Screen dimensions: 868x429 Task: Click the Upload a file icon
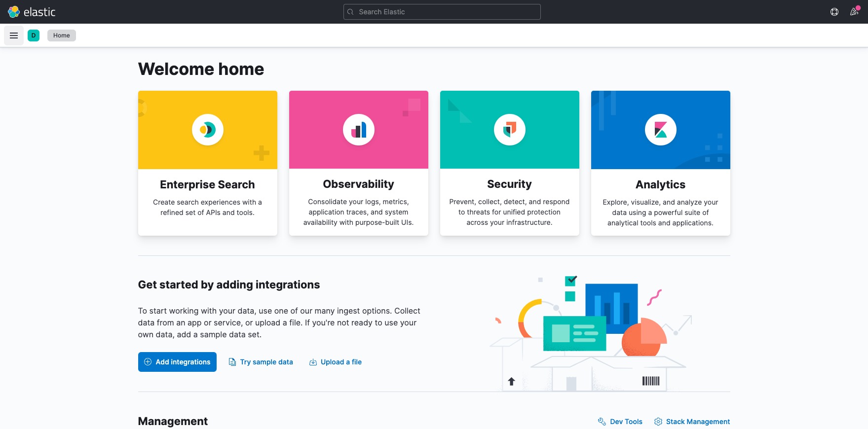pyautogui.click(x=313, y=362)
